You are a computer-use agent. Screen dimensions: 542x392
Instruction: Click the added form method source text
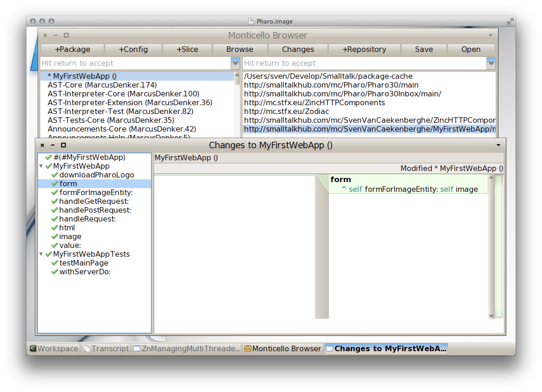[x=408, y=184]
